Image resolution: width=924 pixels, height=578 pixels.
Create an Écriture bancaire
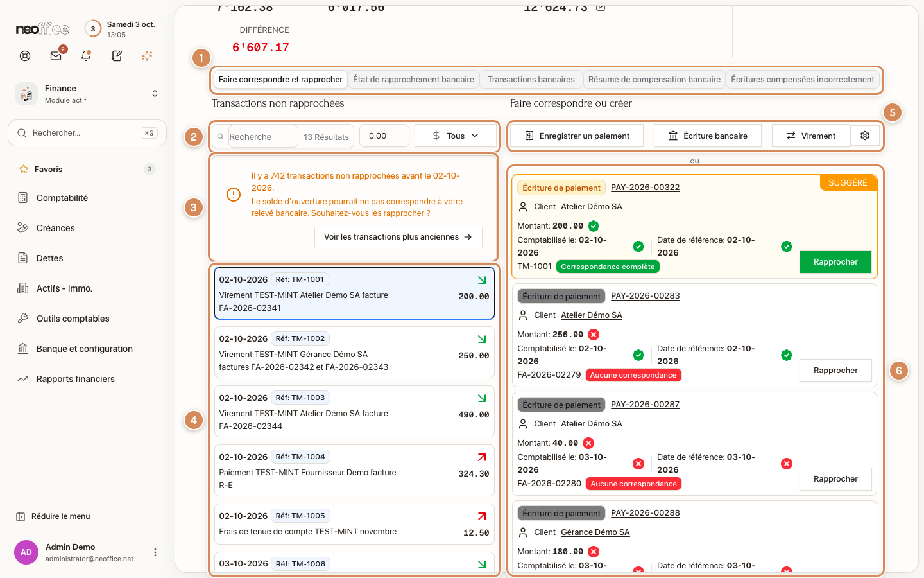pyautogui.click(x=708, y=136)
